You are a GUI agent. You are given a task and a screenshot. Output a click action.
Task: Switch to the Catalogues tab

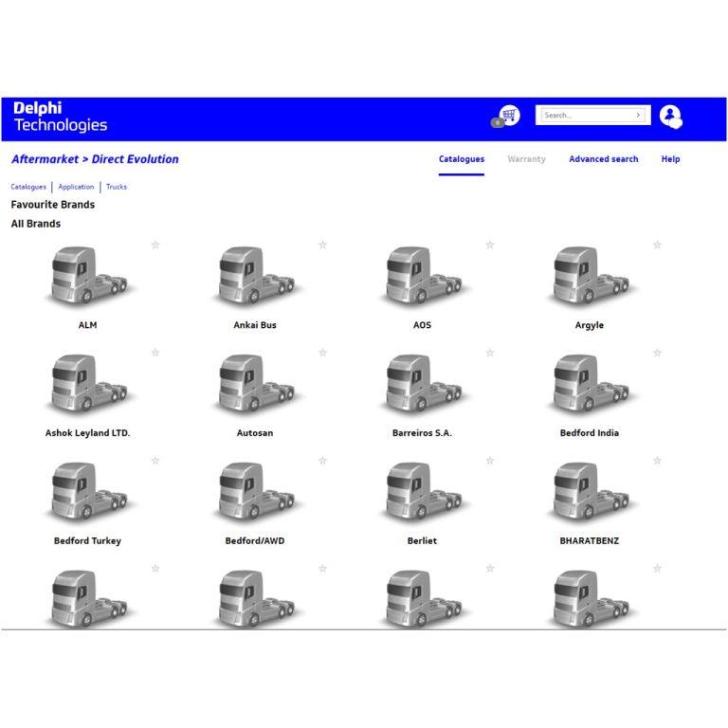(x=462, y=159)
